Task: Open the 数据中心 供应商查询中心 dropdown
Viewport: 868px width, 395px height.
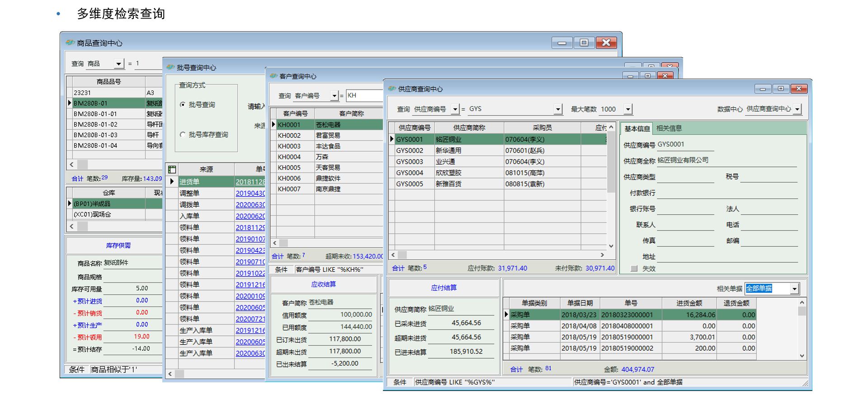Action: point(797,109)
